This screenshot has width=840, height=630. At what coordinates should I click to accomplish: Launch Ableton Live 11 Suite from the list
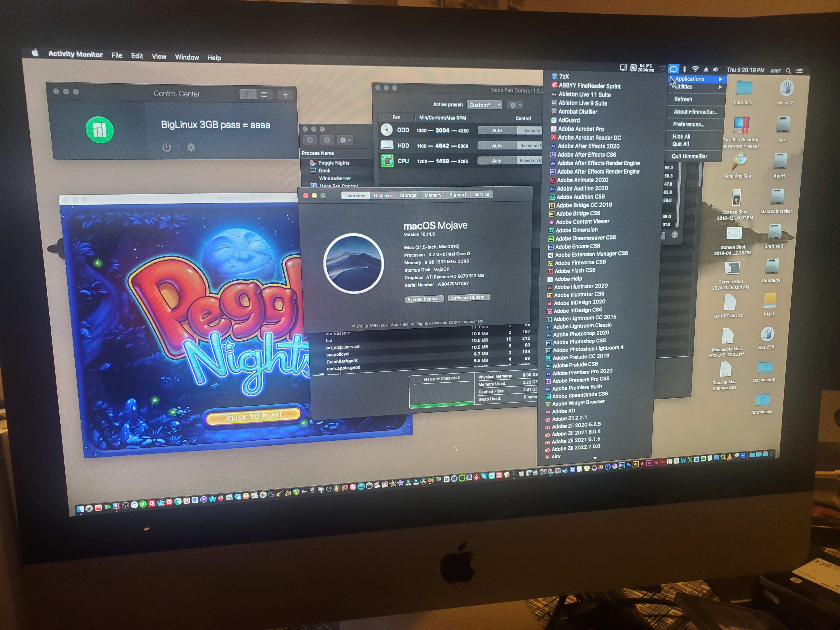click(x=584, y=95)
